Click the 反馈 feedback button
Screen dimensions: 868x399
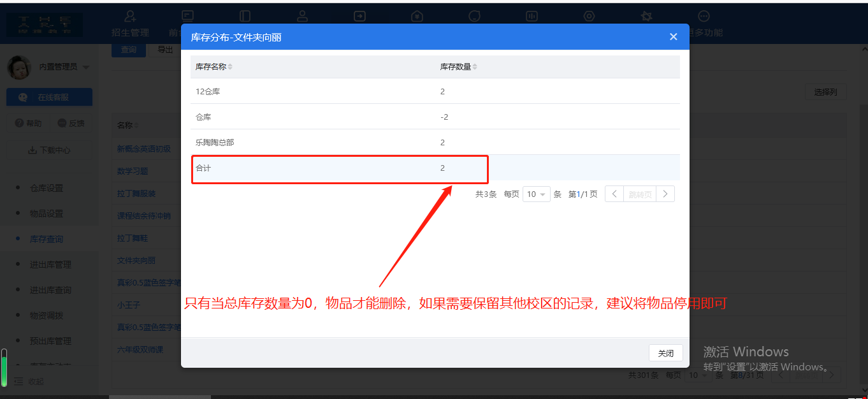pyautogui.click(x=71, y=124)
